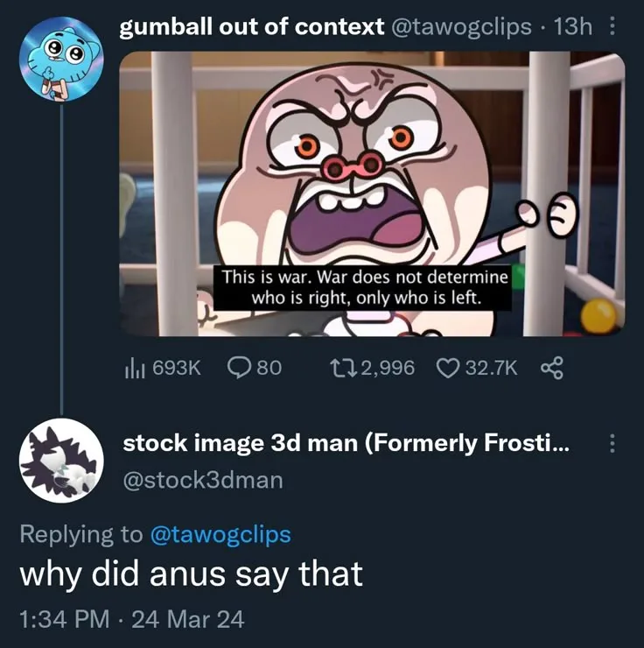Click the stock image 3d man display name
The width and height of the screenshot is (644, 648).
pyautogui.click(x=346, y=443)
